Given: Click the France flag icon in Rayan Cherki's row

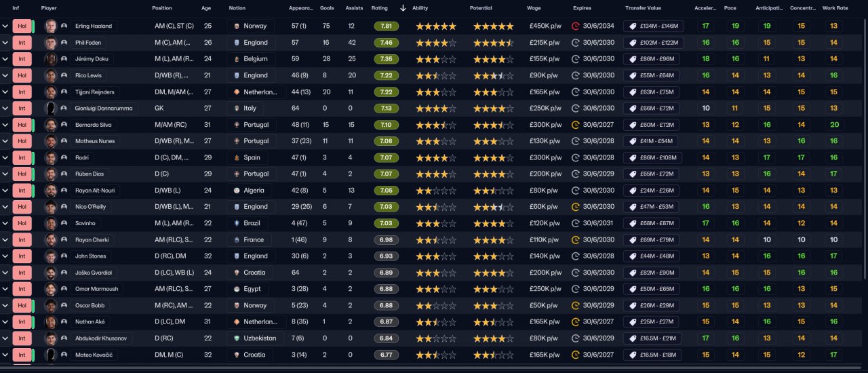Looking at the screenshot, I should [x=237, y=239].
